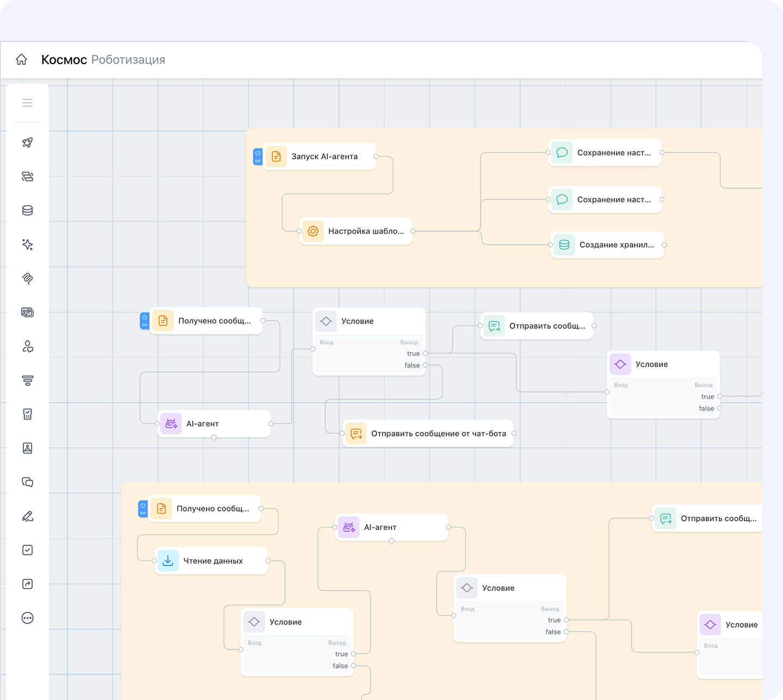The height and width of the screenshot is (700, 783).
Task: Click the Роботизация section title in the header
Action: [x=128, y=60]
